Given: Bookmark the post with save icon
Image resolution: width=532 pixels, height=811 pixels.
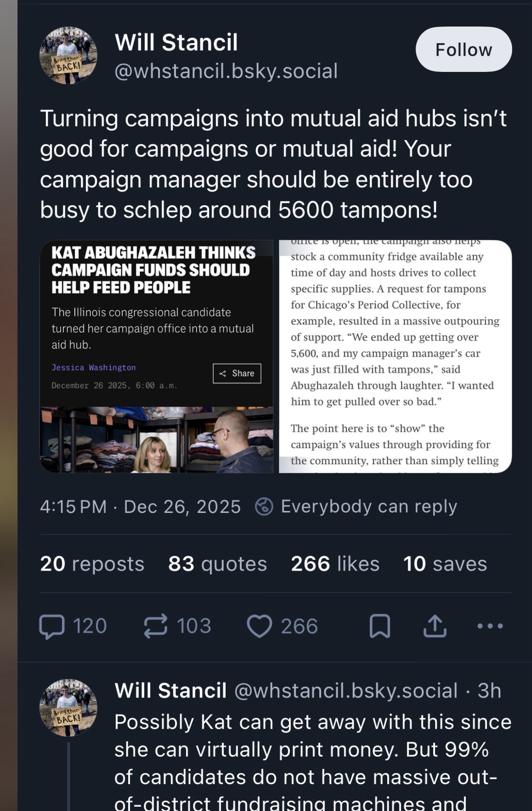Looking at the screenshot, I should pos(380,626).
